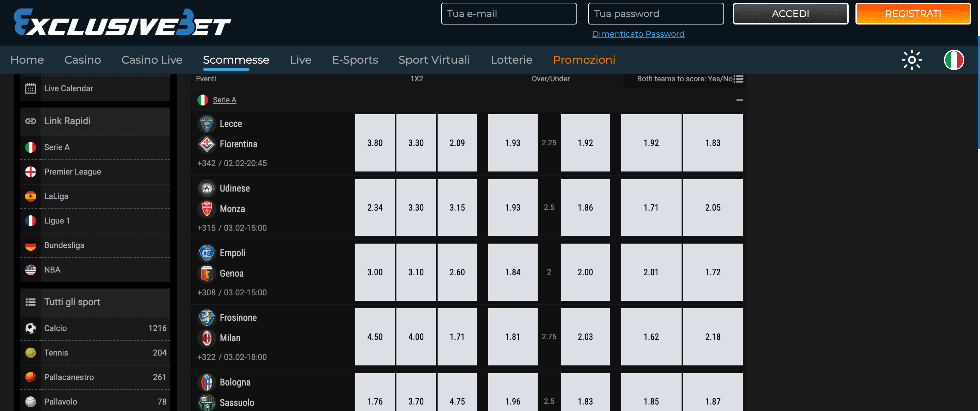Click the Pallavolo volleyball icon
980x411 pixels.
tap(30, 402)
